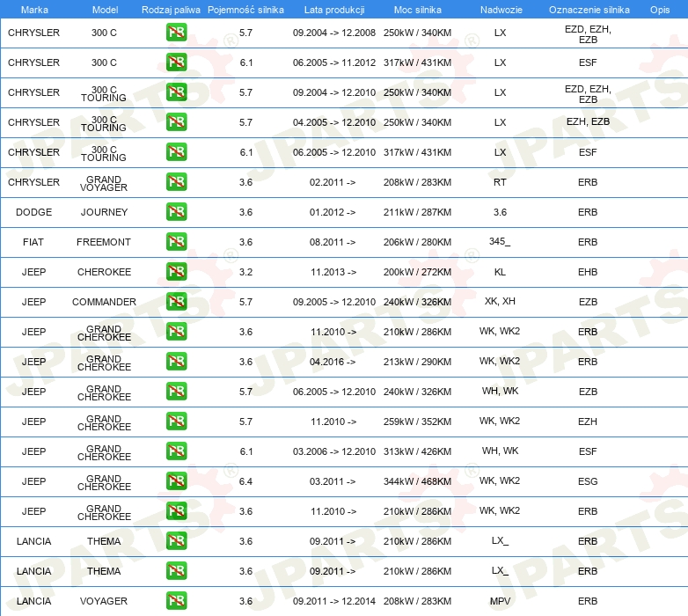Click fuel icon in 300 C Touring 6.1 row
Image resolution: width=688 pixels, height=616 pixels.
tap(176, 152)
